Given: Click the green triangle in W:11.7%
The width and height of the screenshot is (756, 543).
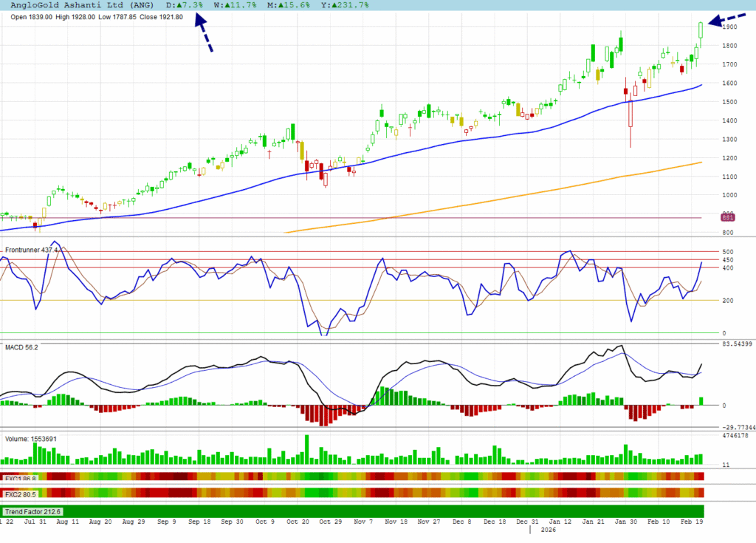Looking at the screenshot, I should pyautogui.click(x=225, y=5).
